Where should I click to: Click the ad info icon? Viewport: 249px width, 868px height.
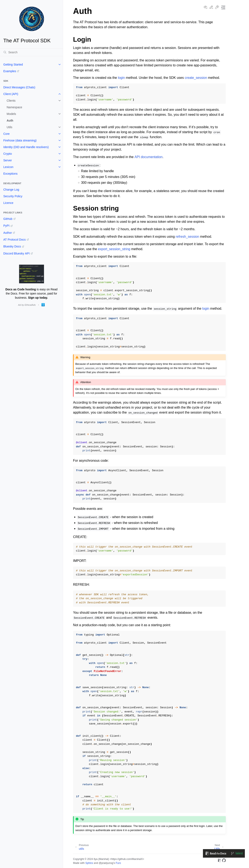43,305
